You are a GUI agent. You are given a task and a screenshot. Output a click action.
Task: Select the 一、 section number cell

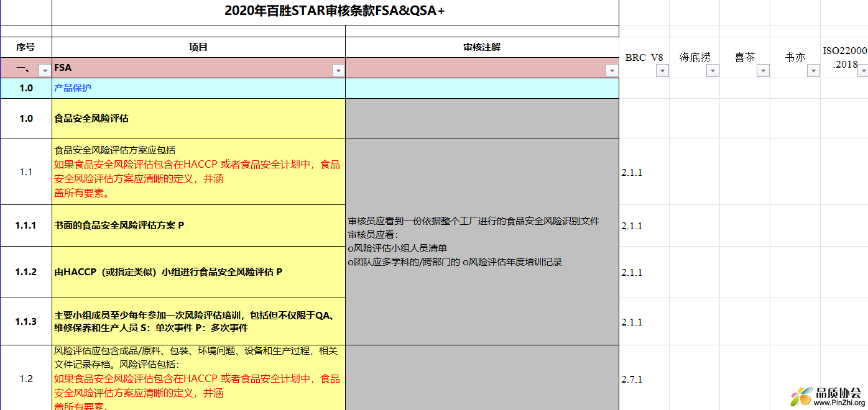[x=26, y=68]
